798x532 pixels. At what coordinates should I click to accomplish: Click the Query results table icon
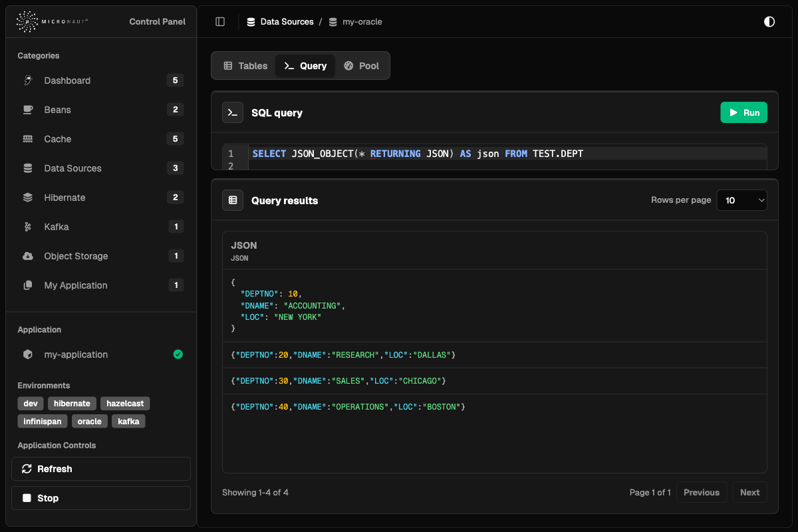(x=233, y=200)
